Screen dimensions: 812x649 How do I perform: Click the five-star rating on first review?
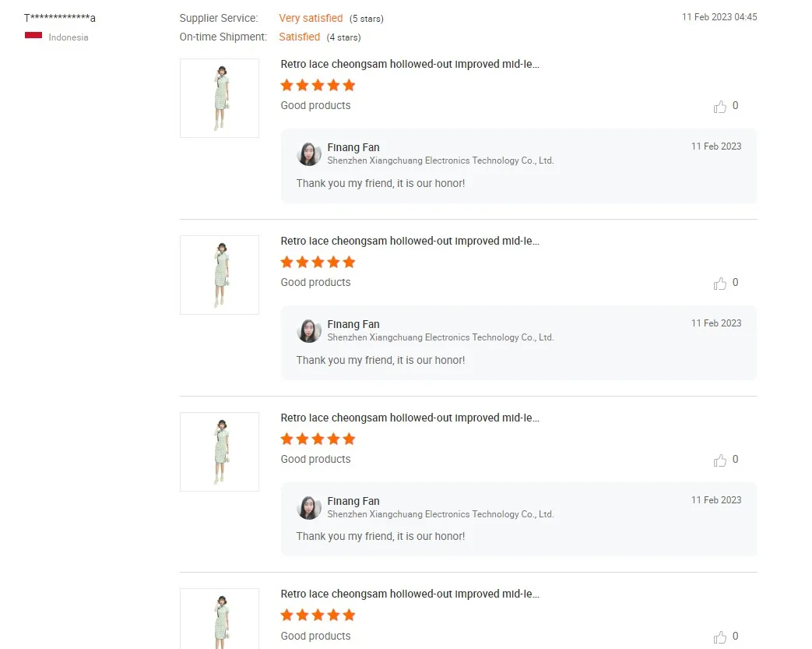(318, 85)
